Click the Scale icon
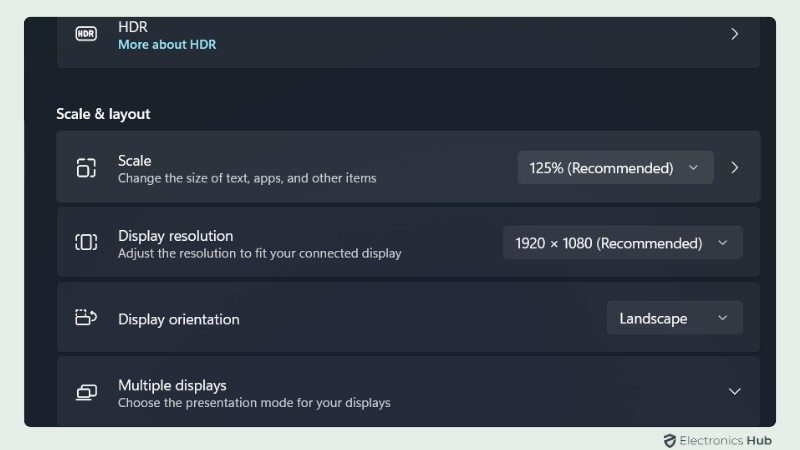This screenshot has height=450, width=800. click(x=86, y=168)
